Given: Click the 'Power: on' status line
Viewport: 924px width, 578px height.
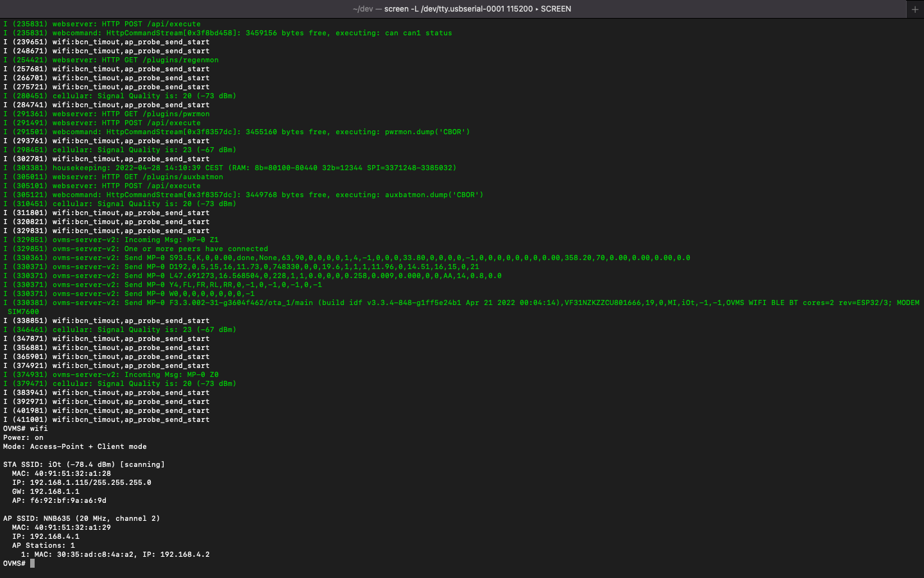Looking at the screenshot, I should pos(23,437).
